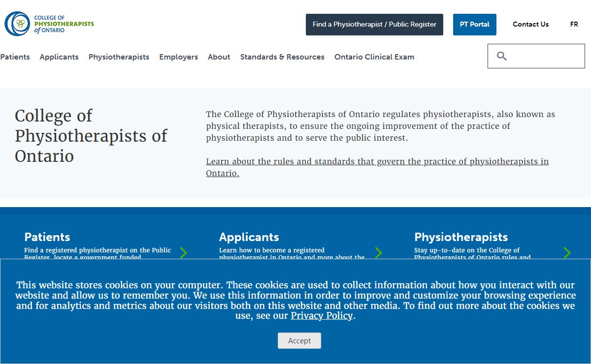591x364 pixels.
Task: Focus the site search input field
Action: pyautogui.click(x=536, y=56)
